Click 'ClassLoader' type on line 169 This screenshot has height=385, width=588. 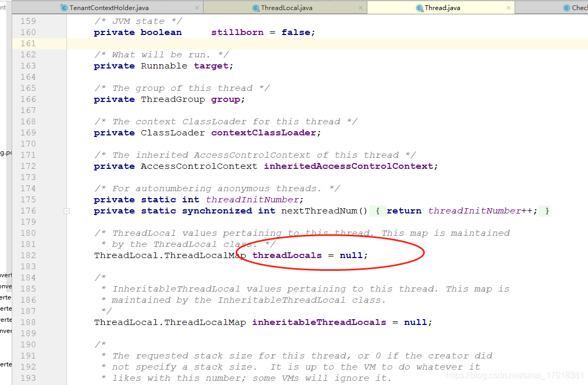point(173,133)
